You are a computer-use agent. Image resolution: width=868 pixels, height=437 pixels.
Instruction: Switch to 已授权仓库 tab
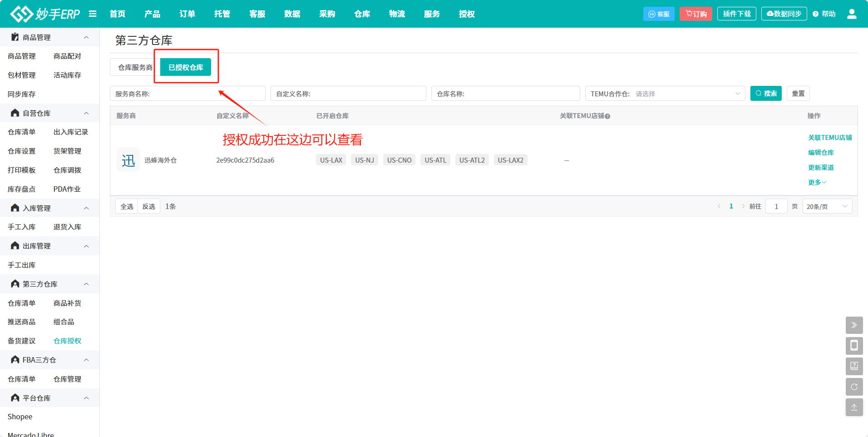186,67
